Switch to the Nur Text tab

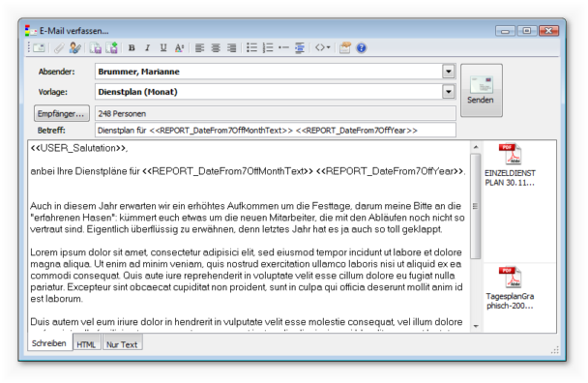click(x=122, y=344)
